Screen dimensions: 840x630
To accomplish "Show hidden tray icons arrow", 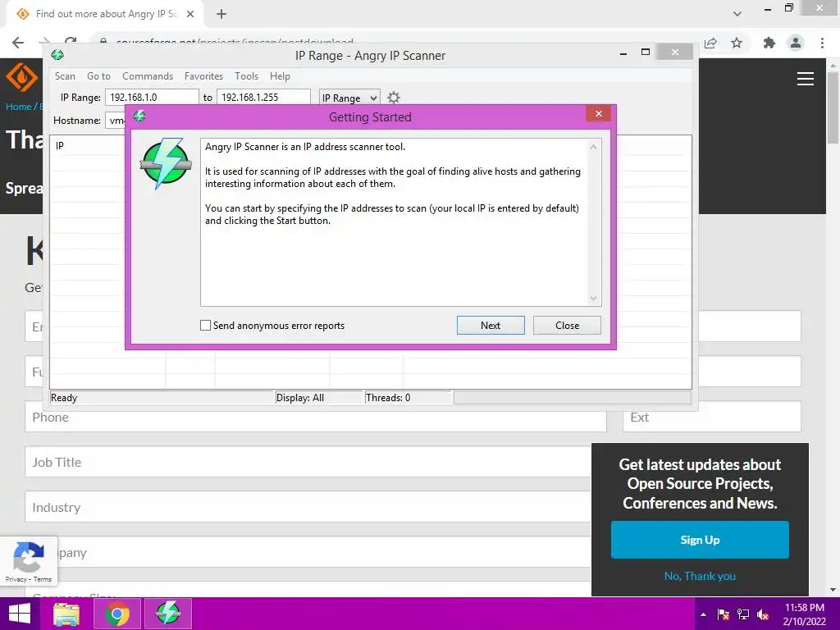I will [x=703, y=614].
